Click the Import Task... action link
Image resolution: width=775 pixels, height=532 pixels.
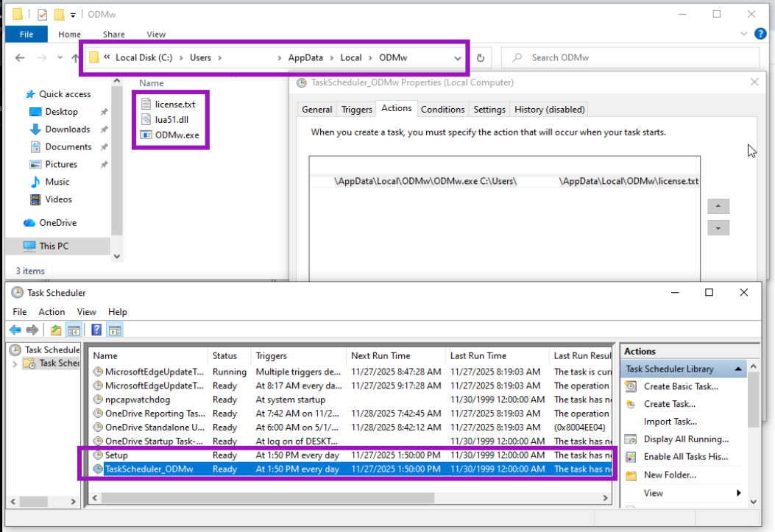670,422
